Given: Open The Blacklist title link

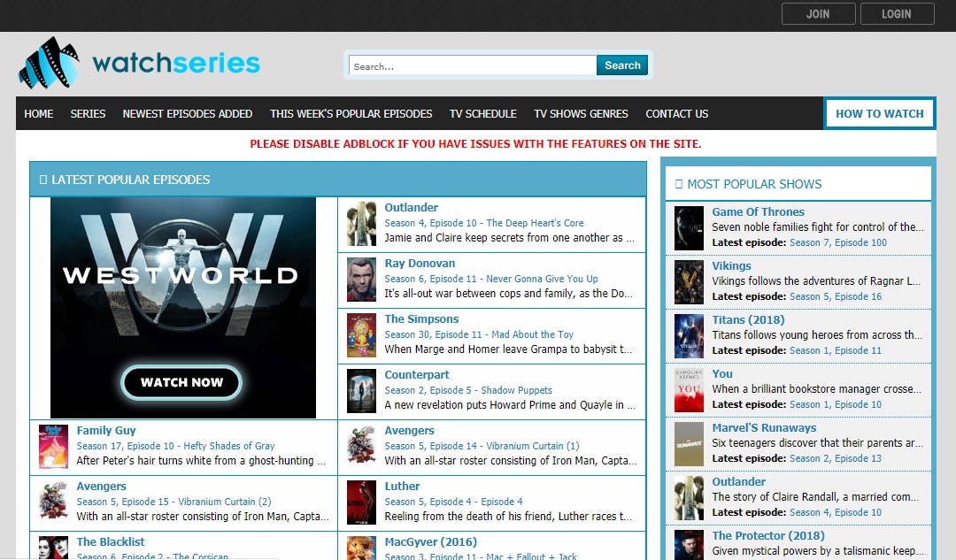Looking at the screenshot, I should 111,541.
